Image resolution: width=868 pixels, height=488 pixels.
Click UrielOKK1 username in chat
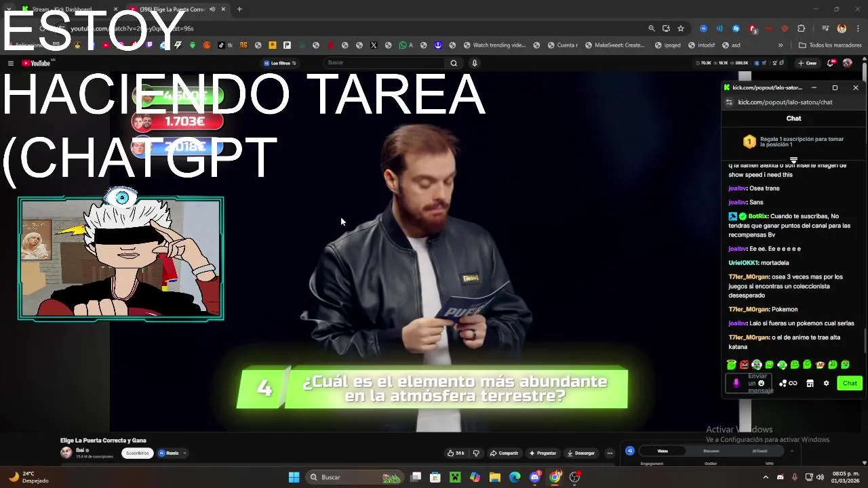point(743,263)
